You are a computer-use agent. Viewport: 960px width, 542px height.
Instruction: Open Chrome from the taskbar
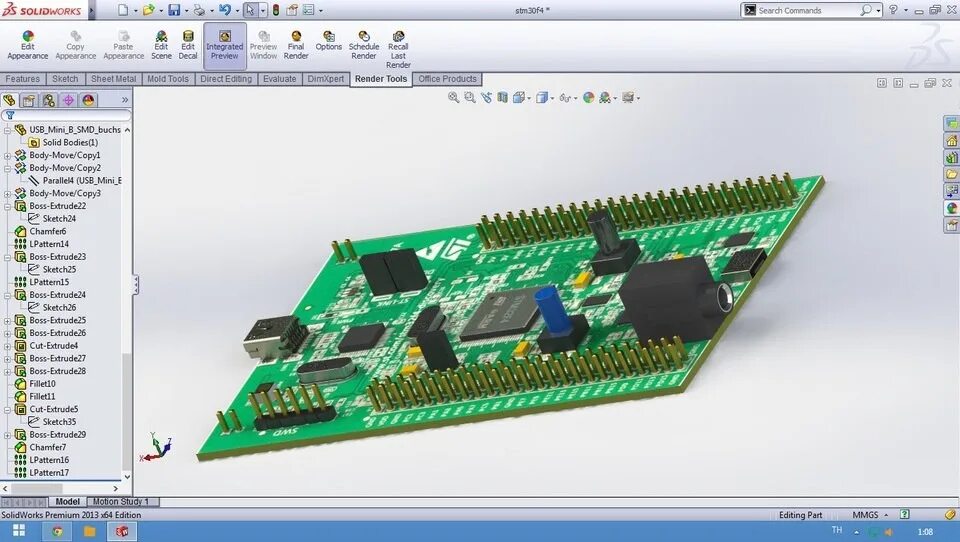click(x=57, y=531)
